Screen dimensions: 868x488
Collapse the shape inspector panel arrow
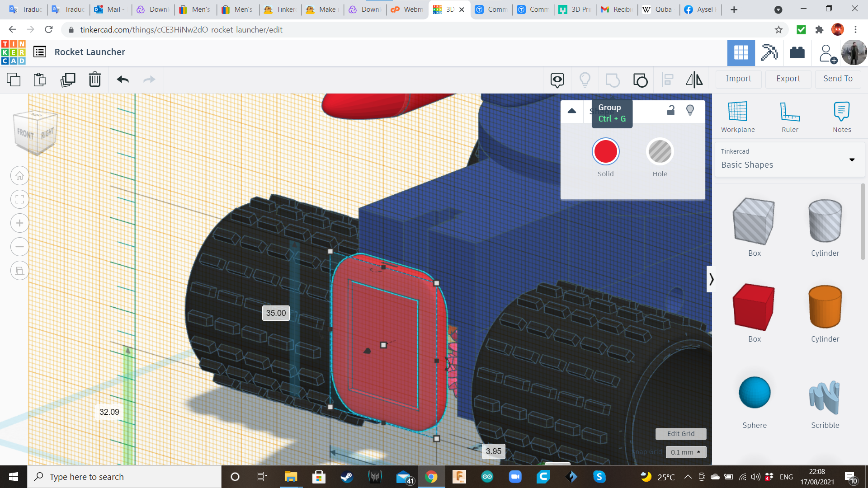[x=572, y=111]
